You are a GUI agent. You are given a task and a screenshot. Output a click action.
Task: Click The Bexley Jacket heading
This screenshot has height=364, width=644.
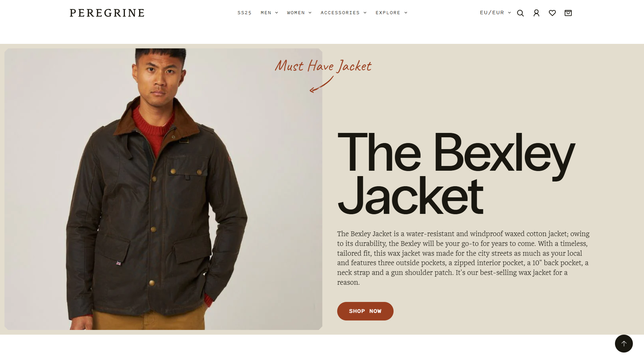click(456, 173)
